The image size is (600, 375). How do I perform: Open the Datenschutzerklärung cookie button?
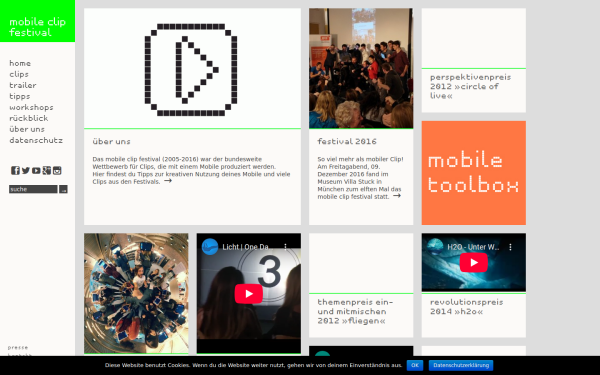[x=461, y=365]
